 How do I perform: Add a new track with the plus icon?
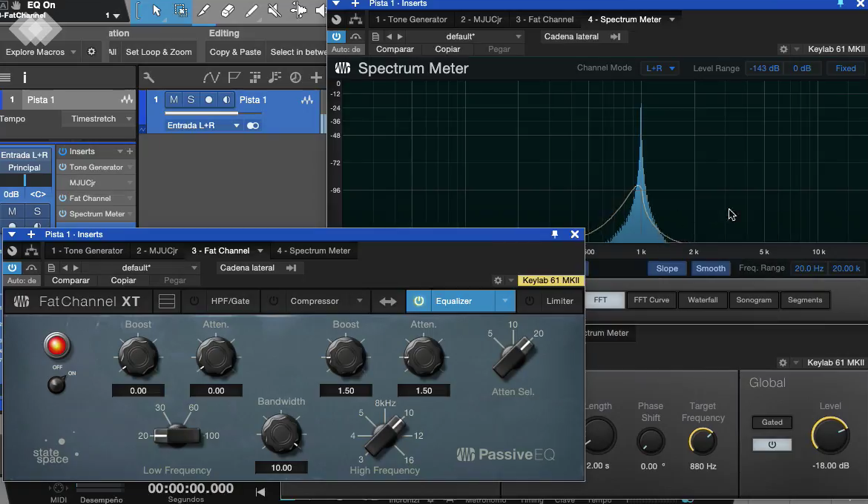(x=316, y=78)
